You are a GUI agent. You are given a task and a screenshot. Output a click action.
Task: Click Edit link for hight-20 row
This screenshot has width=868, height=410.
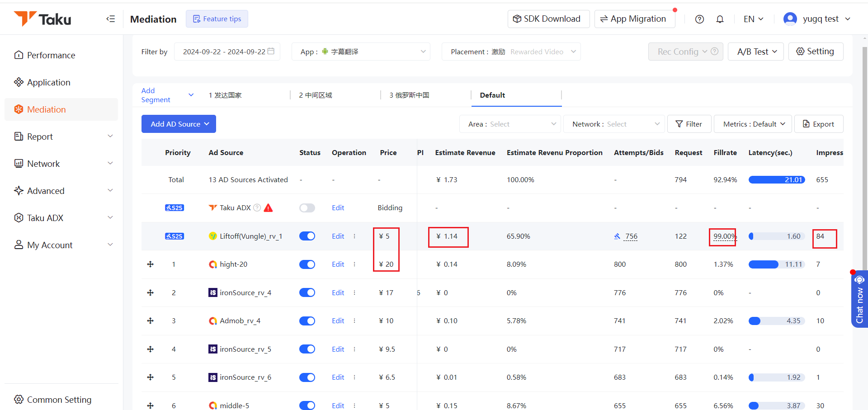(338, 264)
